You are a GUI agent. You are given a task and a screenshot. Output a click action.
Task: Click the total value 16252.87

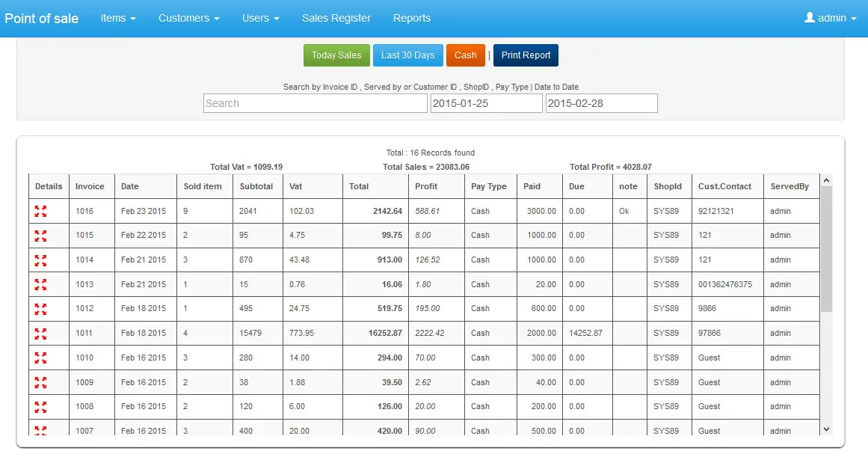[385, 334]
